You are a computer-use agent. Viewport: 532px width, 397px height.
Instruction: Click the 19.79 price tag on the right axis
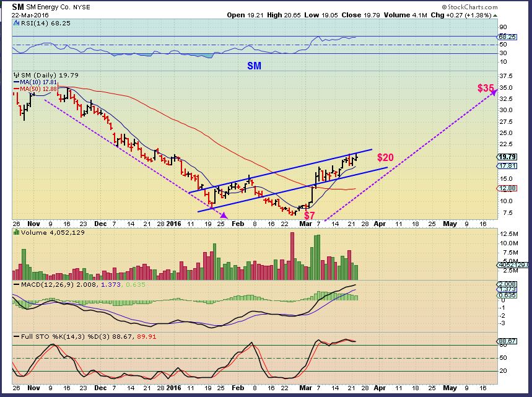[x=507, y=157]
